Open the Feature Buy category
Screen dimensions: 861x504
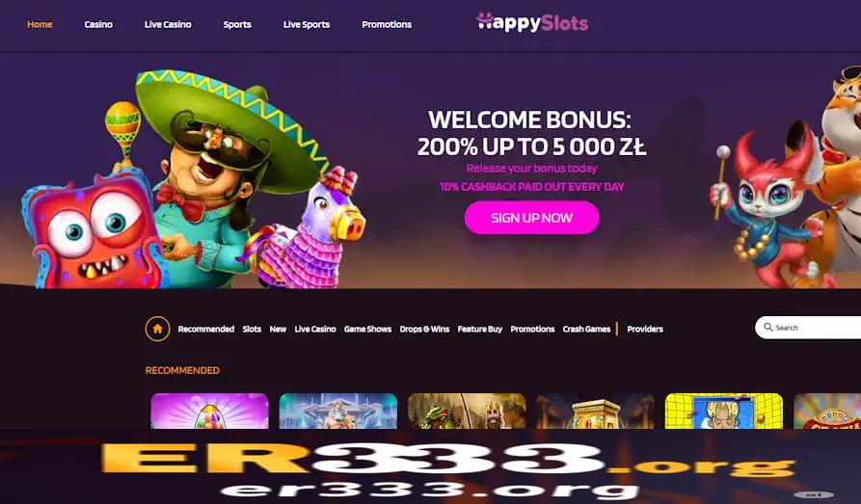tap(480, 329)
